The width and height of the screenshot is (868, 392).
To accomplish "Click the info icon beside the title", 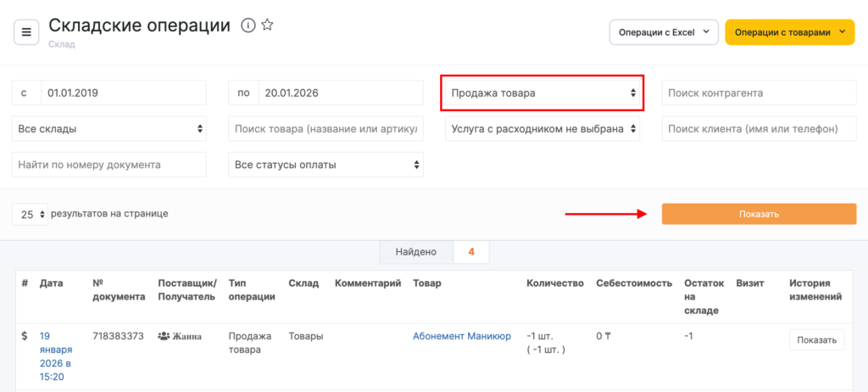I will (x=248, y=25).
